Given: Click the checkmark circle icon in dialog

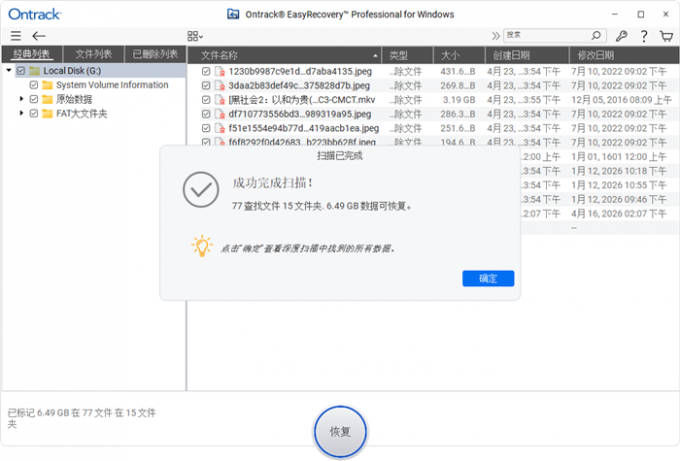Looking at the screenshot, I should tap(200, 190).
